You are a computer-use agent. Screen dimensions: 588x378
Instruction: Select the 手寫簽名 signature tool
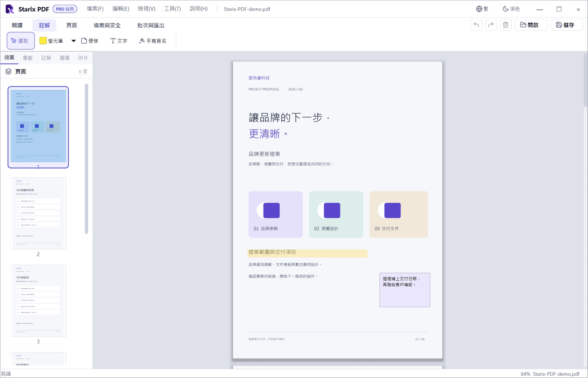[x=153, y=41]
